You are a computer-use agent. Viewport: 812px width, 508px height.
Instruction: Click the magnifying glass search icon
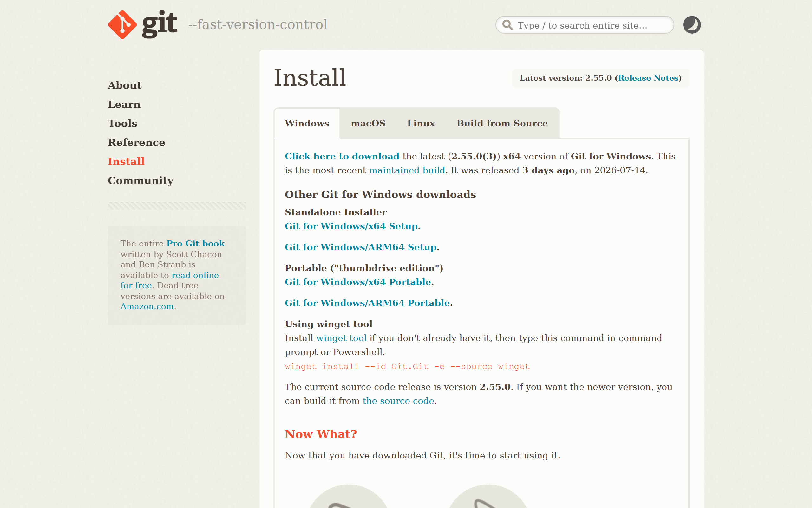pos(508,25)
